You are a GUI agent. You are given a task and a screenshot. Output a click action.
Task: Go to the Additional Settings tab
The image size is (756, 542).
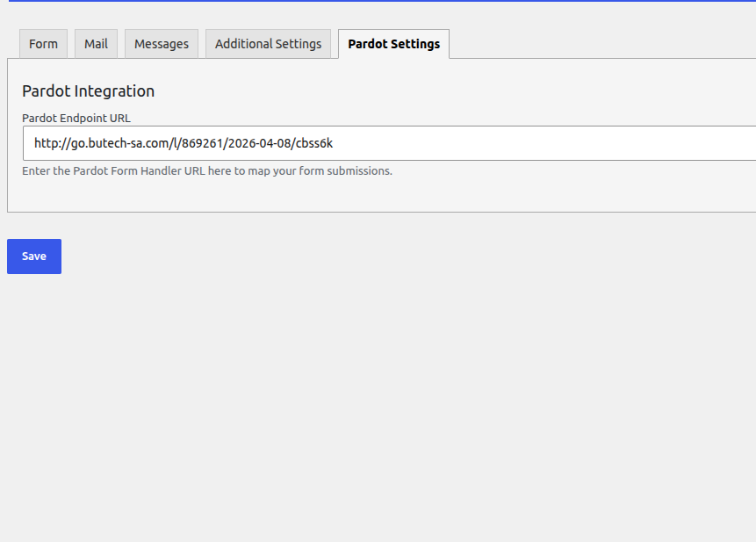pos(268,44)
